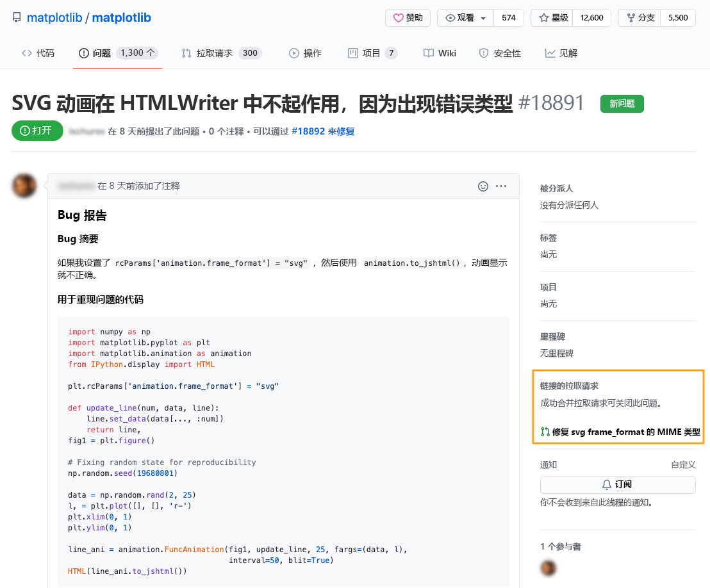The height and width of the screenshot is (588, 710).
Task: Click the fork icon on the 分支 button
Action: (631, 18)
